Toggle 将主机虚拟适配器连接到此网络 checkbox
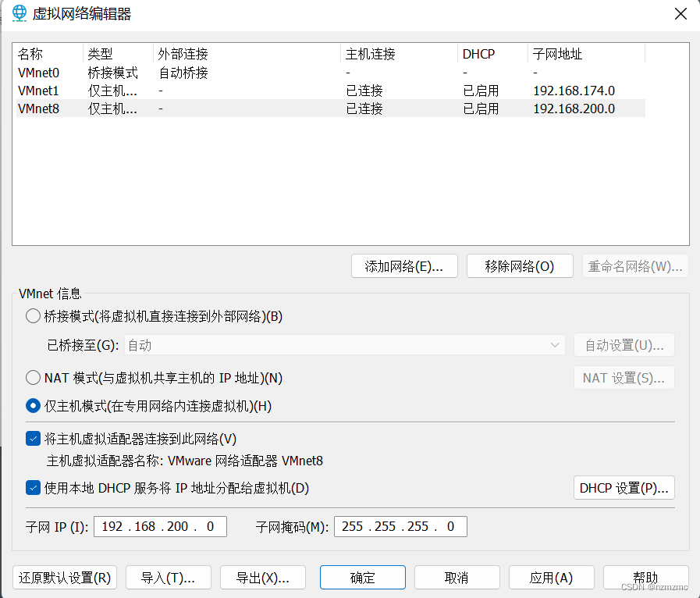Viewport: 700px width, 598px height. click(33, 439)
